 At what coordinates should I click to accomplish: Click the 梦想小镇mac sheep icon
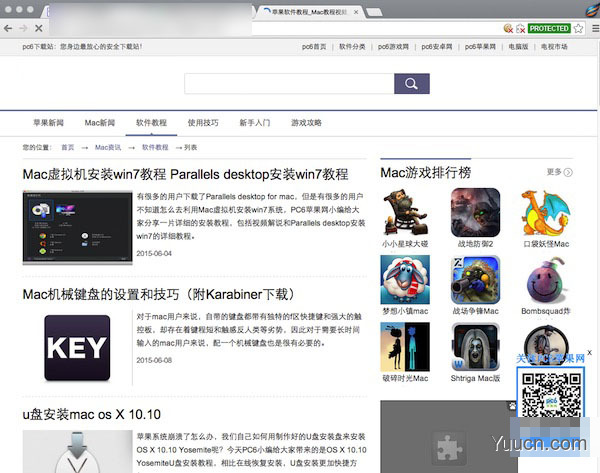pyautogui.click(x=405, y=280)
